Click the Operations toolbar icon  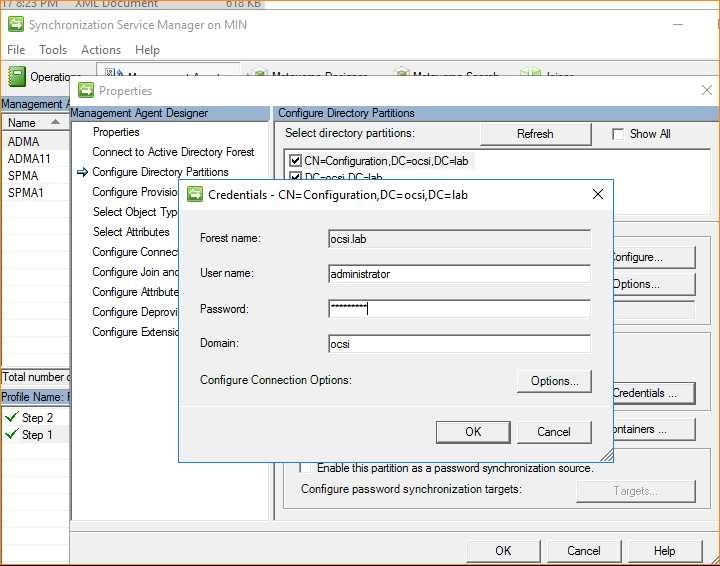pyautogui.click(x=17, y=77)
